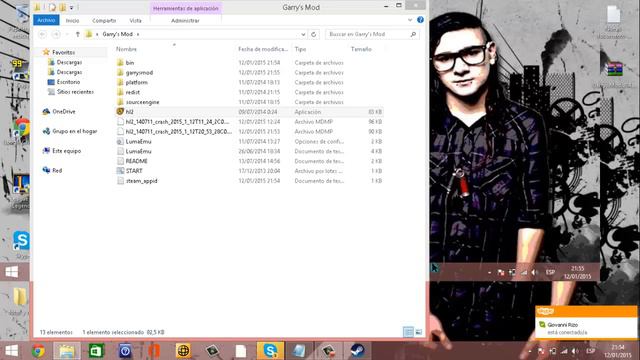640x360 pixels.
Task: Open Explorer help icon
Action: click(x=420, y=20)
